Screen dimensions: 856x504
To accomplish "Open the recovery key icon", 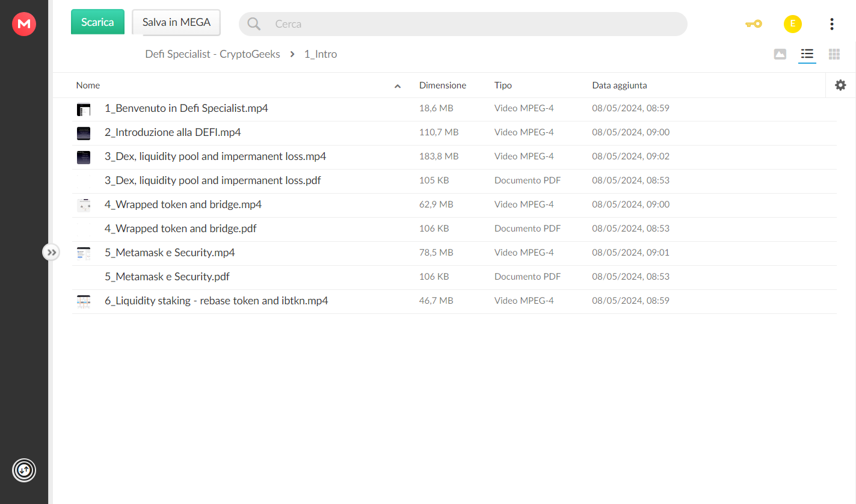I will [x=754, y=24].
